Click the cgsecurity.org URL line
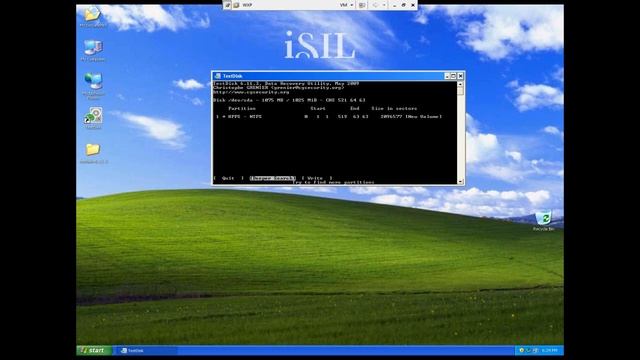Image resolution: width=640 pixels, height=360 pixels. 251,92
